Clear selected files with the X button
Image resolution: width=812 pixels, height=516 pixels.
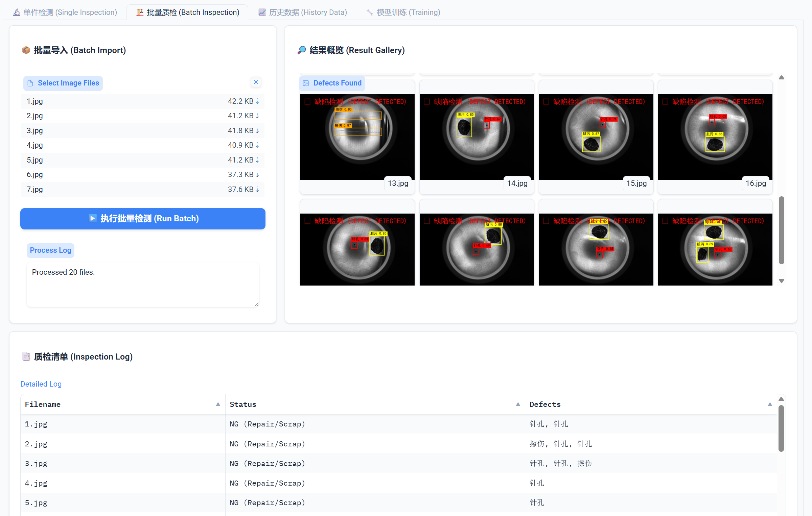coord(256,82)
